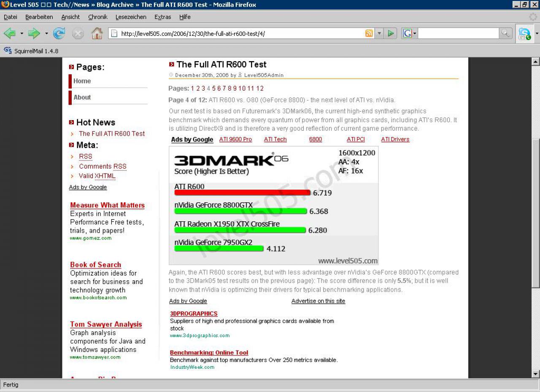The height and width of the screenshot is (392, 540).
Task: Go to article page 12
Action: (260, 89)
